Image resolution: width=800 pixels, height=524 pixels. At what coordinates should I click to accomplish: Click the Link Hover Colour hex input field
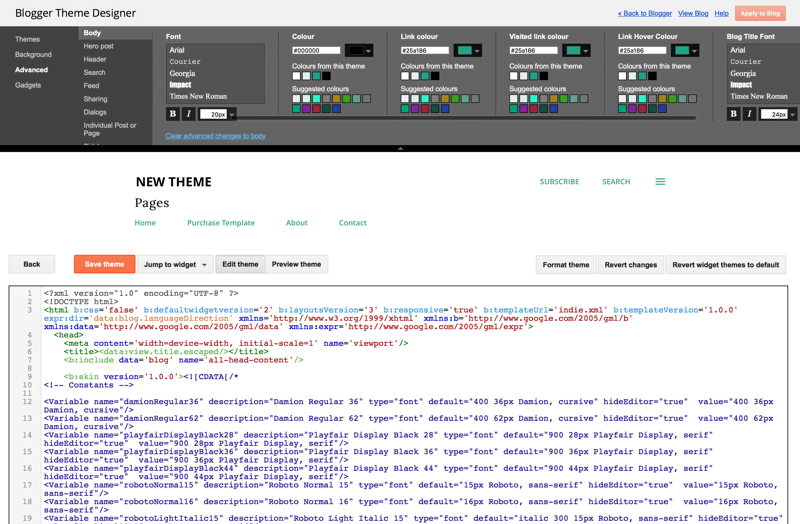coord(642,51)
